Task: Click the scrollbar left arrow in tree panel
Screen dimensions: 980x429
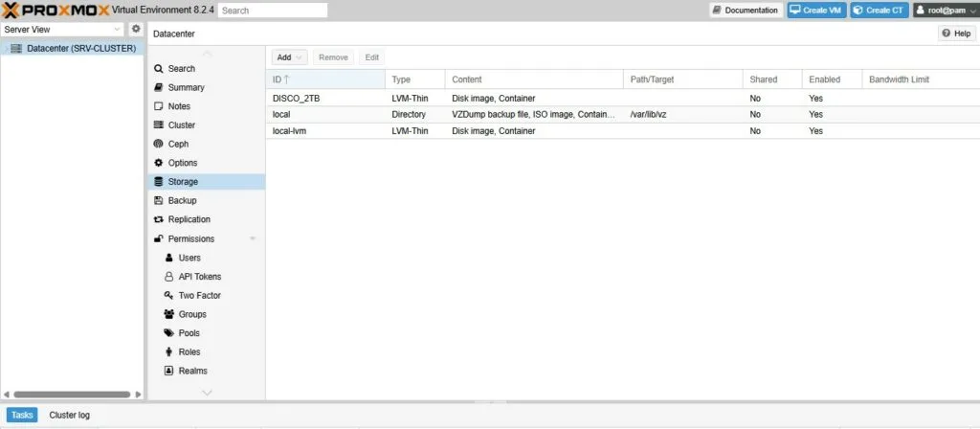Action: point(6,395)
